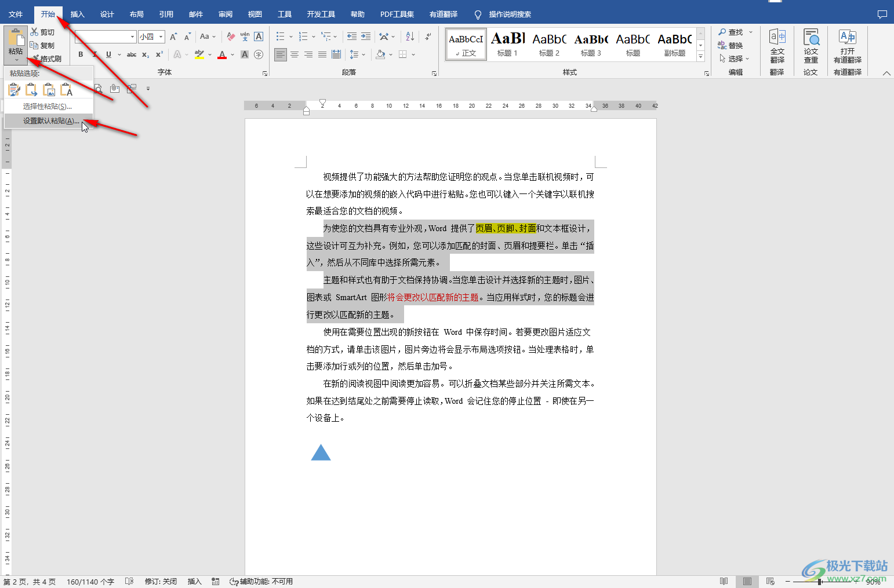Apply red font color button

coord(222,54)
